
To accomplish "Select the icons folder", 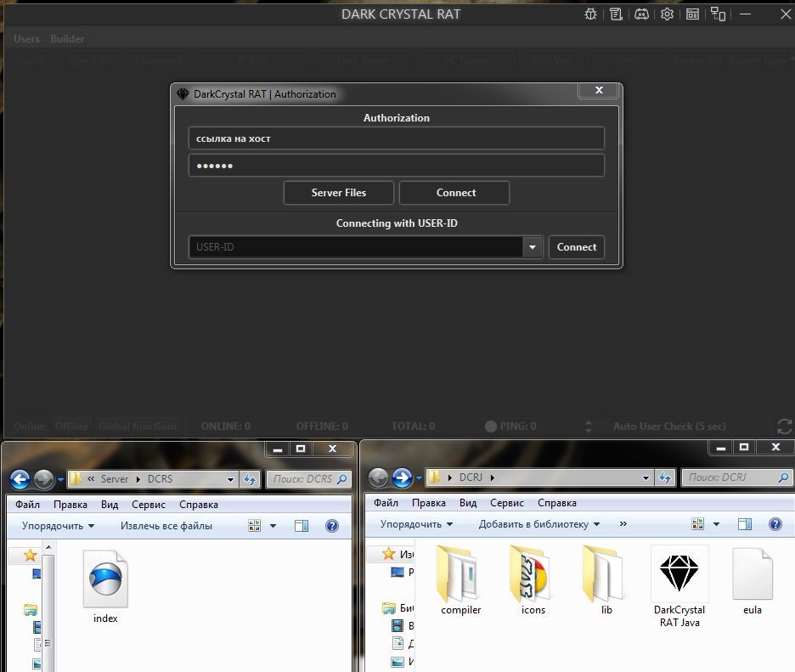I will [x=533, y=581].
